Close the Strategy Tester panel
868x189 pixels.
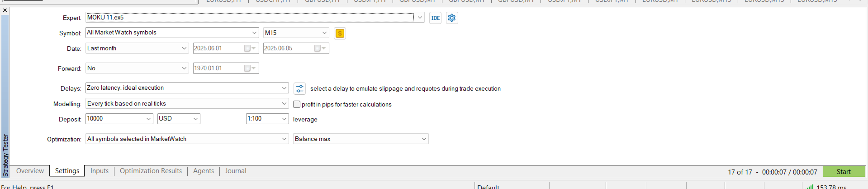[x=5, y=10]
